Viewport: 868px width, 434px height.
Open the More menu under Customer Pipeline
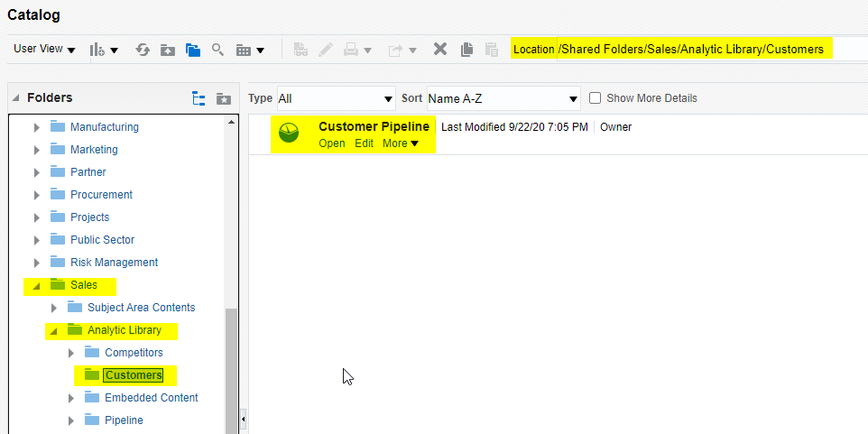400,143
